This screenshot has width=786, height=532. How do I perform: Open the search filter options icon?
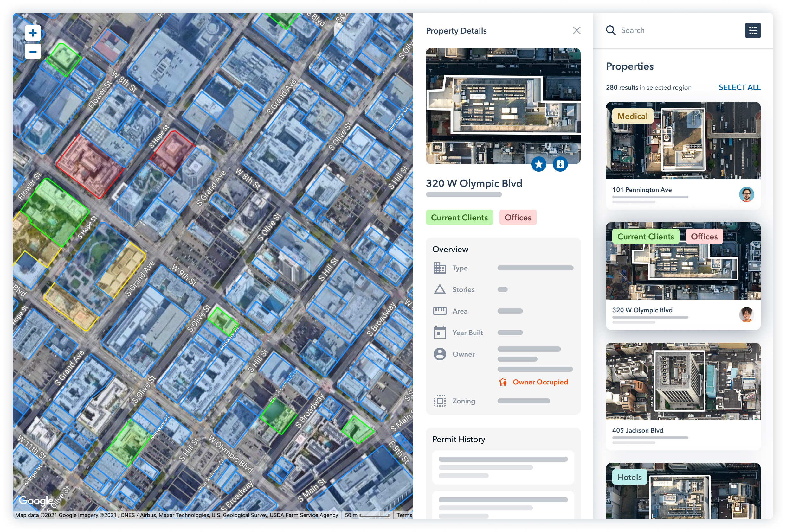point(753,30)
